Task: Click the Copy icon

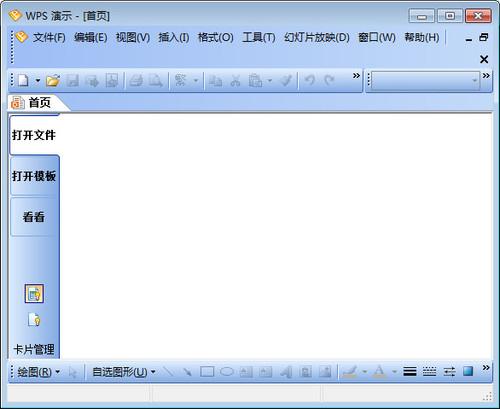Action: pyautogui.click(x=215, y=81)
